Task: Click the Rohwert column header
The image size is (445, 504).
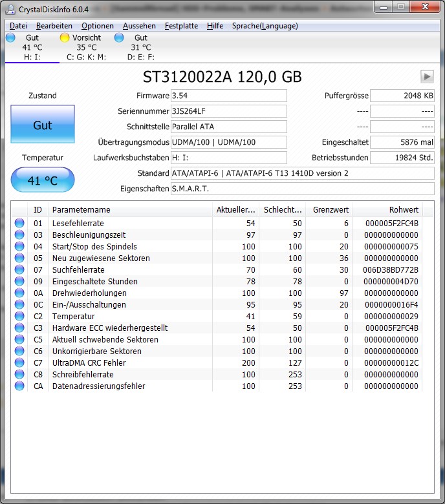Action: tap(387, 209)
